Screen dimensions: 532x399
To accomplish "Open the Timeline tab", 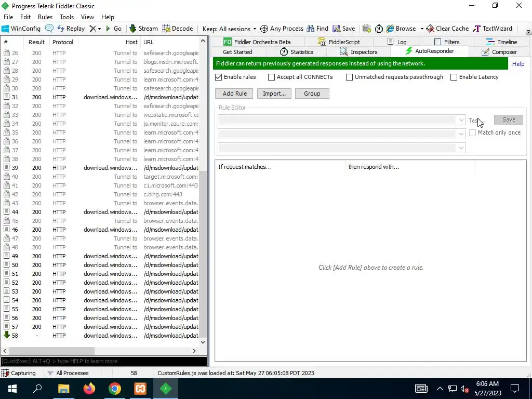I will coord(502,42).
